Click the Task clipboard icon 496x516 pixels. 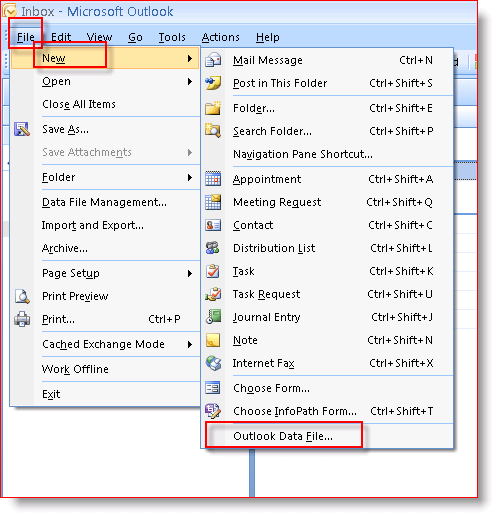pyautogui.click(x=213, y=271)
